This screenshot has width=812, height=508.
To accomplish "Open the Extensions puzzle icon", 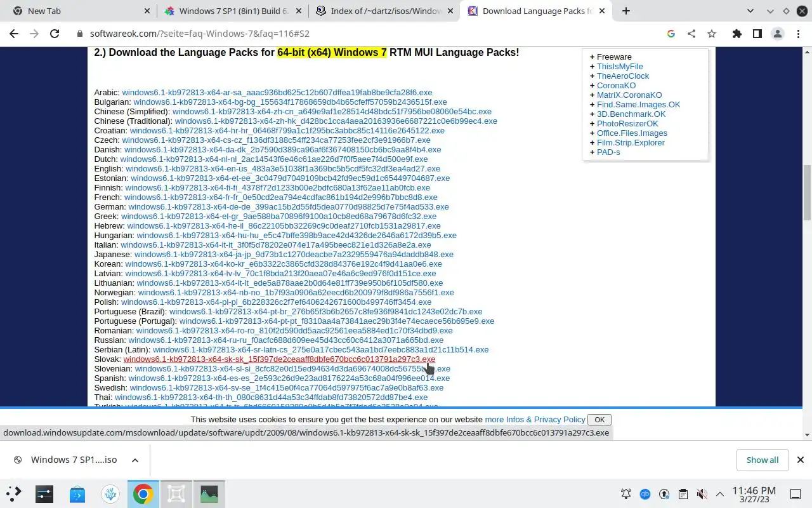I will [737, 34].
